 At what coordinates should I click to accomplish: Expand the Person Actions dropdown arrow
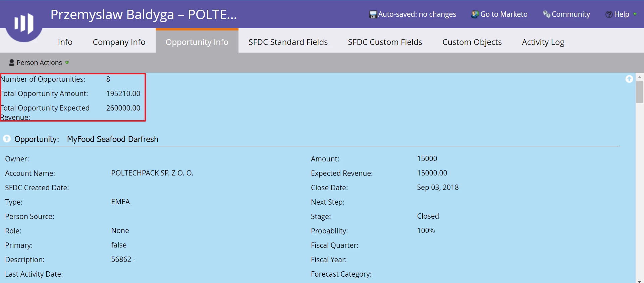[67, 63]
